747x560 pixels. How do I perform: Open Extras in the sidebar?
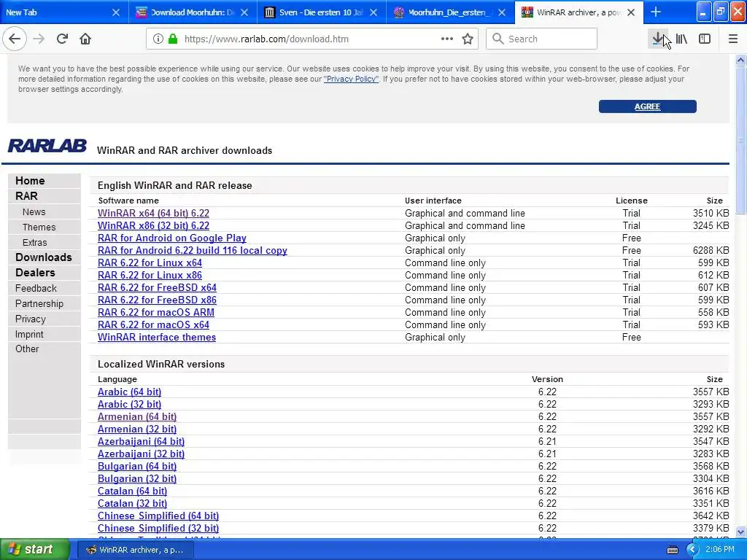click(35, 242)
